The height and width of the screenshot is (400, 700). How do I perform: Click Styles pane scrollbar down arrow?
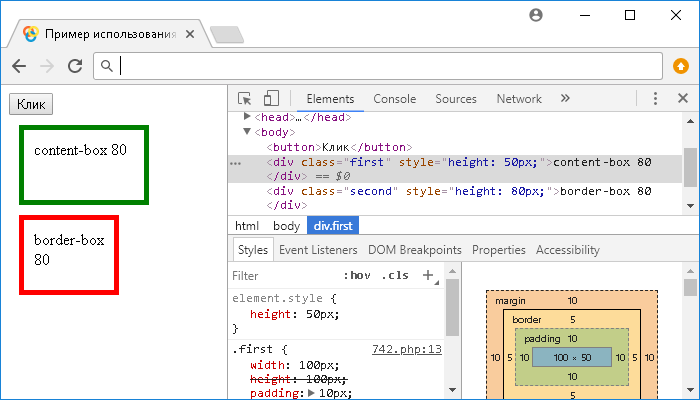tap(452, 390)
